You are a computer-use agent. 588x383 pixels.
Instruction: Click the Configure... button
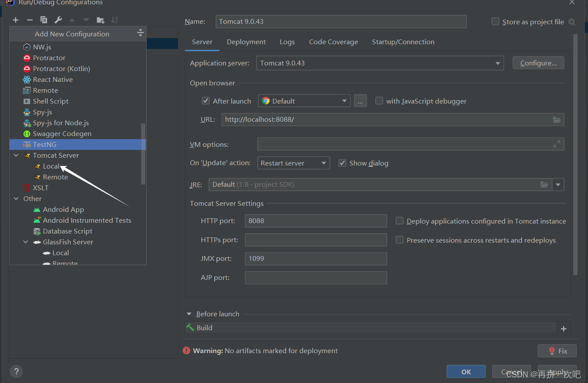tap(538, 63)
